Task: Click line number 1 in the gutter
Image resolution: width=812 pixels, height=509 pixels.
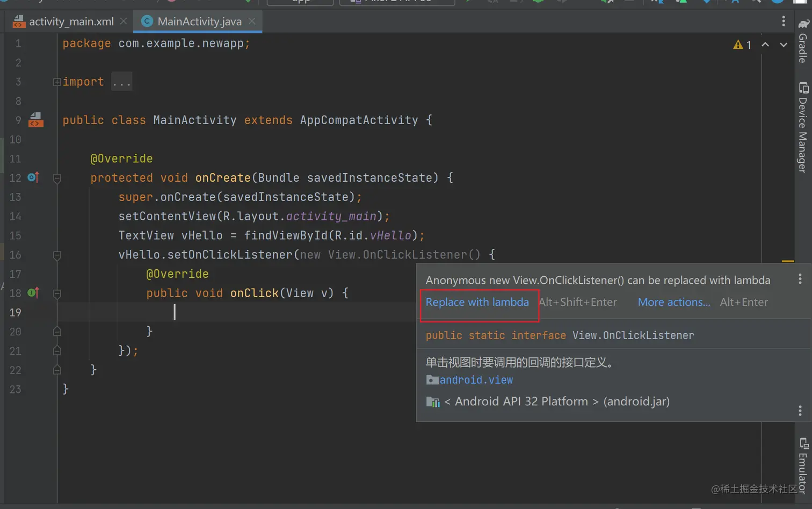Action: tap(18, 44)
